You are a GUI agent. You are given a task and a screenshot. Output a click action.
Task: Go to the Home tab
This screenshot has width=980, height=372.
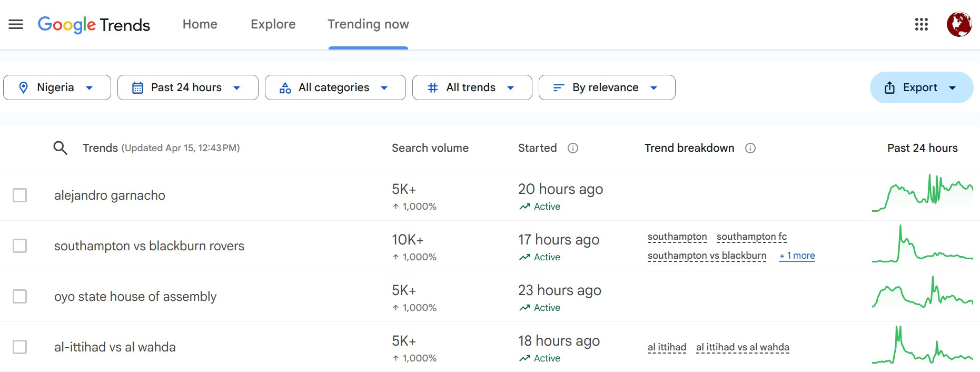(200, 24)
